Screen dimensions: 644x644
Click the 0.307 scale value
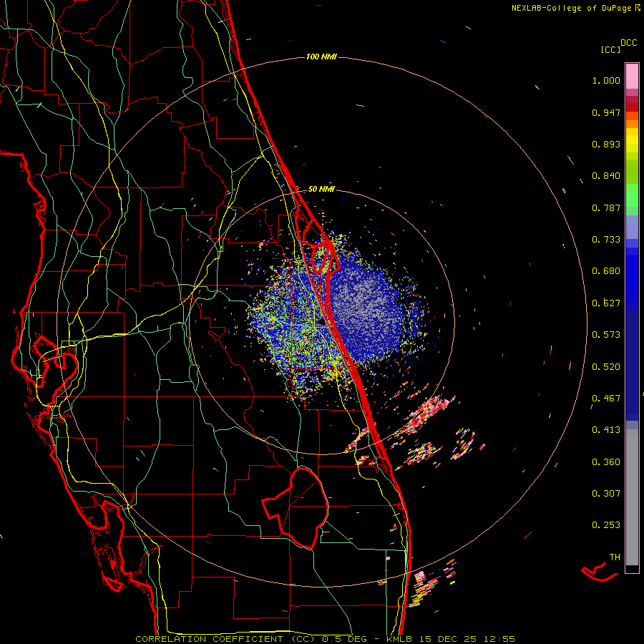point(606,494)
